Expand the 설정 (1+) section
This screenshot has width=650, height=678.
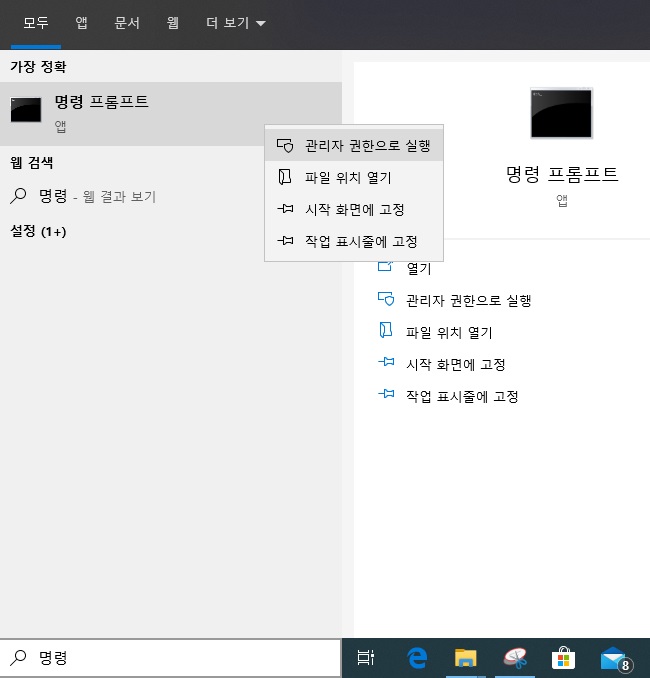(38, 231)
